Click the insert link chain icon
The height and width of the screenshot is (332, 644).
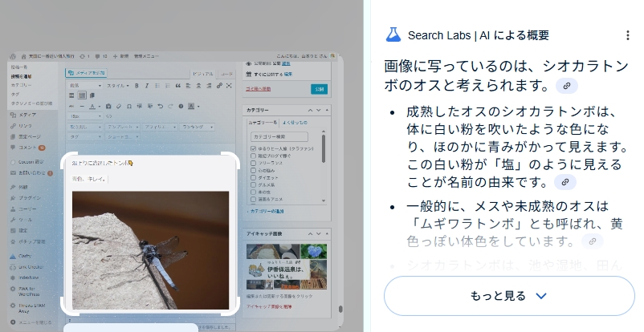pyautogui.click(x=219, y=86)
